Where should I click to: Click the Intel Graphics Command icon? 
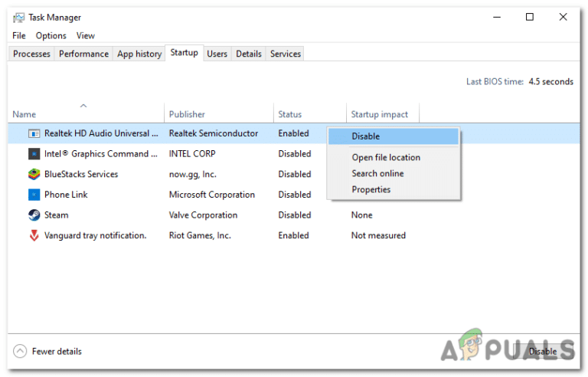pyautogui.click(x=34, y=154)
